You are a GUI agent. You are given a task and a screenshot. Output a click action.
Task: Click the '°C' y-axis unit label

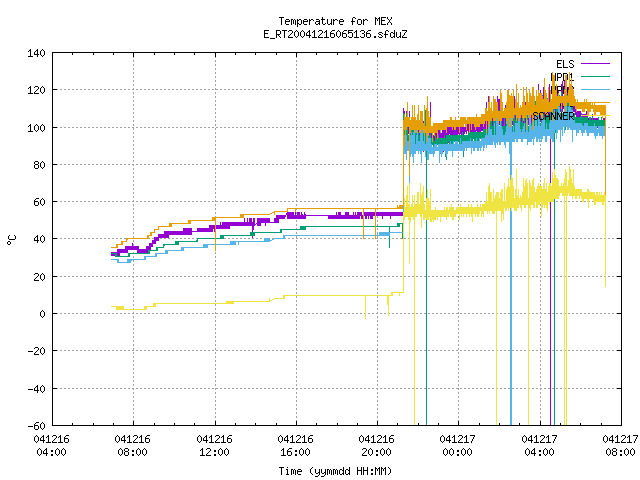coord(12,240)
